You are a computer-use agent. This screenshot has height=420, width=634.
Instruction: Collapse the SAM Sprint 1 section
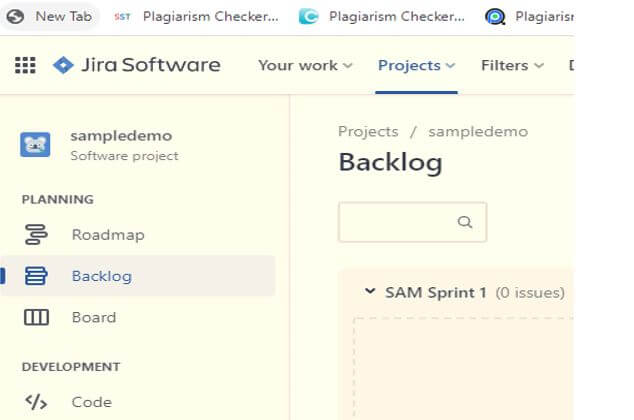[369, 292]
